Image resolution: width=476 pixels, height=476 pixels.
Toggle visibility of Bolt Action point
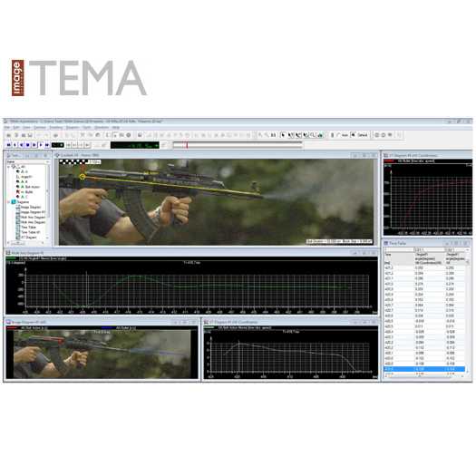[x=18, y=187]
